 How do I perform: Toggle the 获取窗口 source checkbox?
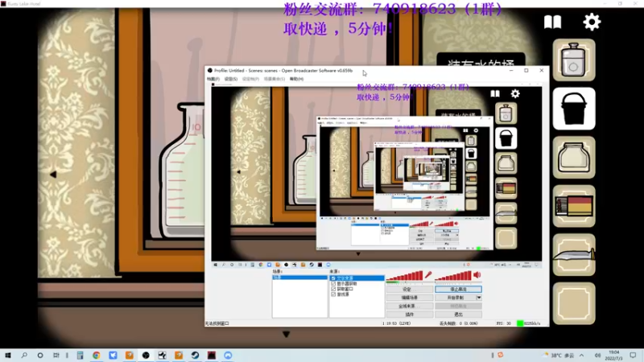pyautogui.click(x=333, y=289)
